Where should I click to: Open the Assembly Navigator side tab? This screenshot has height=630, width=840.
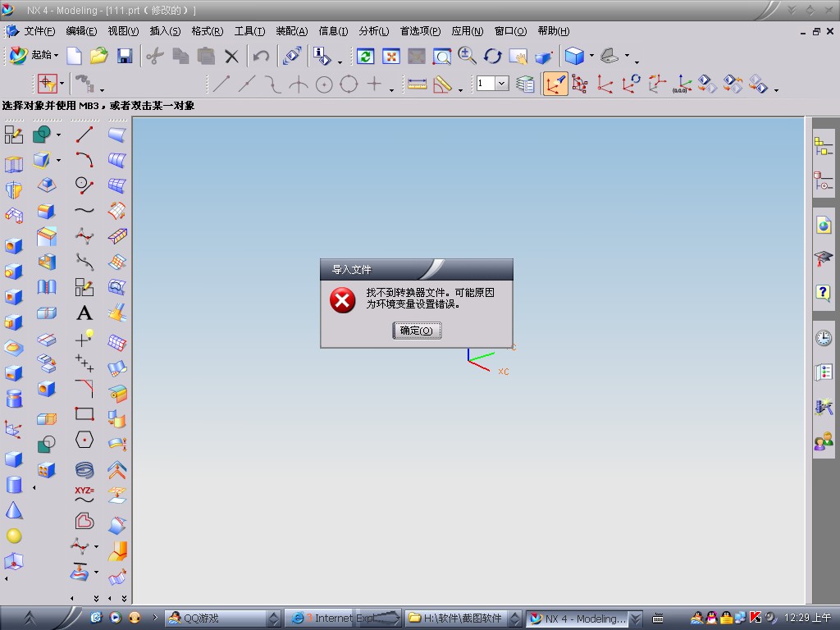(824, 146)
